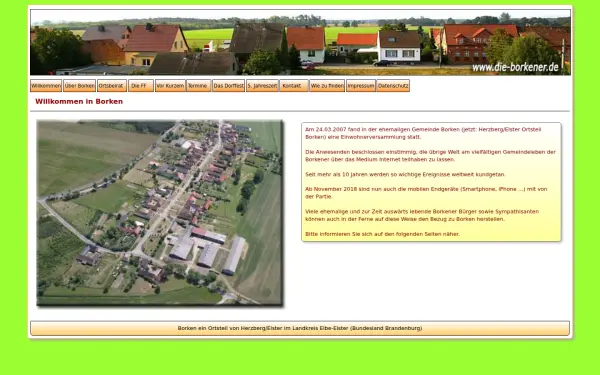Click the line Seit mehr als 10 Jahren

[x=405, y=174]
